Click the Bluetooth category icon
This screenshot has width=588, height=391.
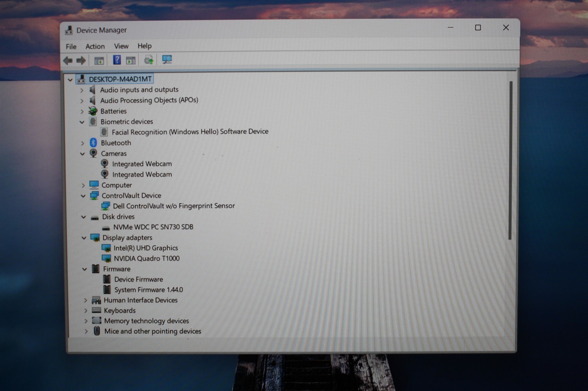pyautogui.click(x=93, y=143)
